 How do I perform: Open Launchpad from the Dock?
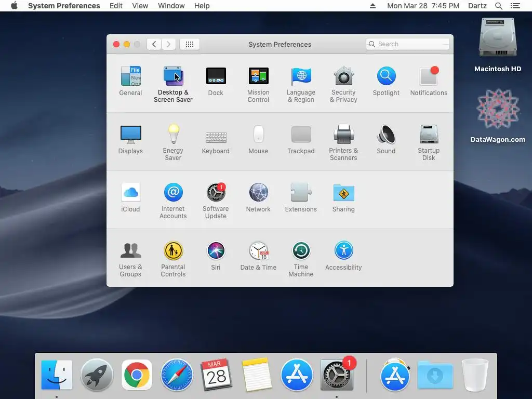(97, 375)
